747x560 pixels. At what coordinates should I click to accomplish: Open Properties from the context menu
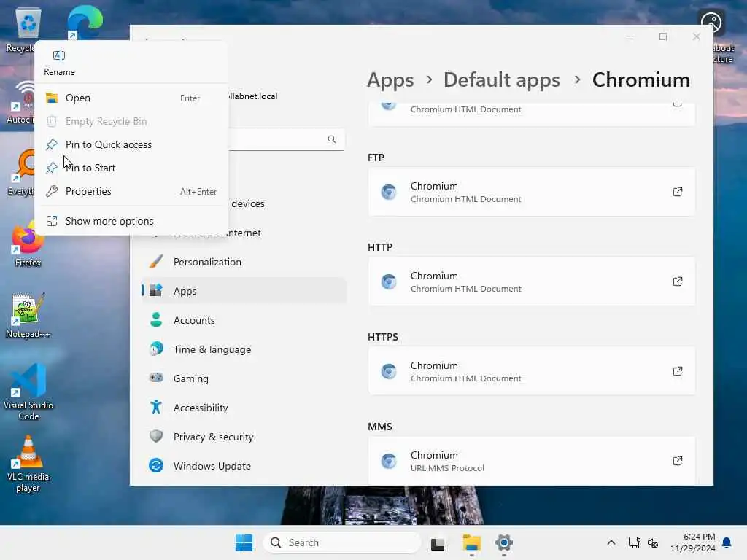132,192
